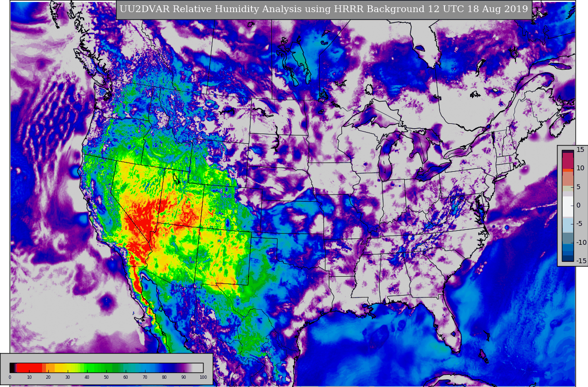
Task: Pick the black start of the humidity colorbar
Action: point(12,368)
